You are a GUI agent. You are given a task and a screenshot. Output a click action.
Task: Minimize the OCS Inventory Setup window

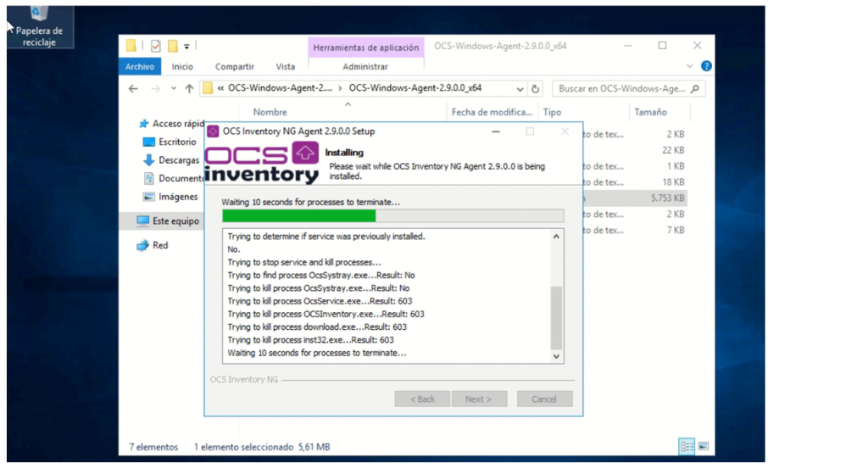[496, 131]
